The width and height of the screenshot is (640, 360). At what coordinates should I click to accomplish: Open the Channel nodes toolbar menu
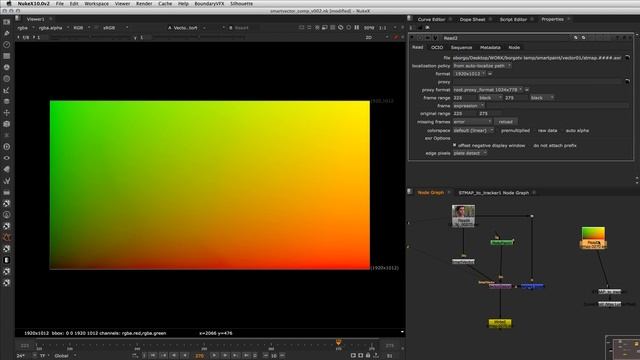pyautogui.click(x=7, y=56)
